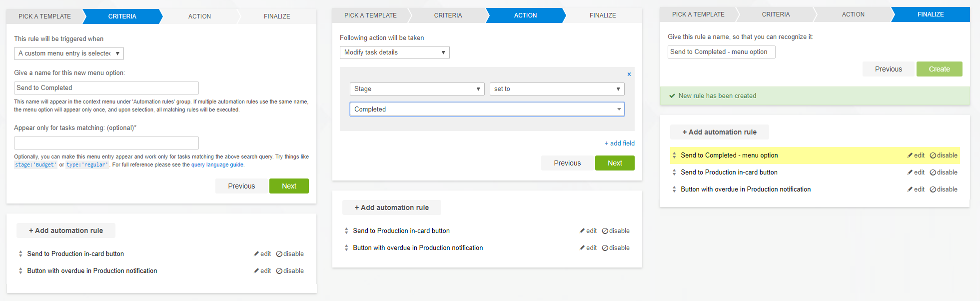The width and height of the screenshot is (980, 301).
Task: Click the drag handle of Send to Completed - menu option rule
Action: (x=674, y=155)
